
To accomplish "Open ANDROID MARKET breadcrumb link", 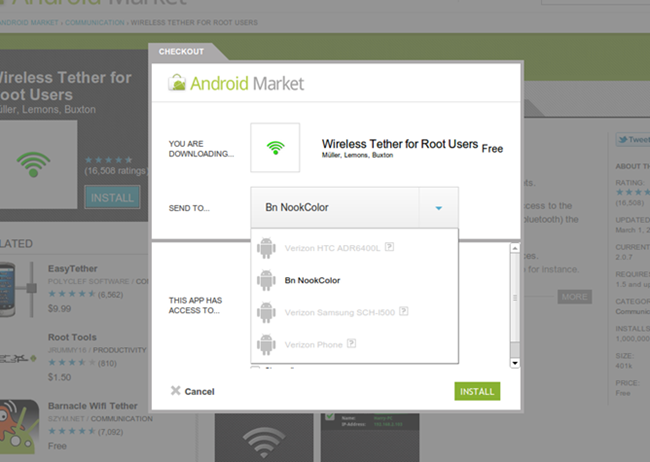I will (x=28, y=22).
